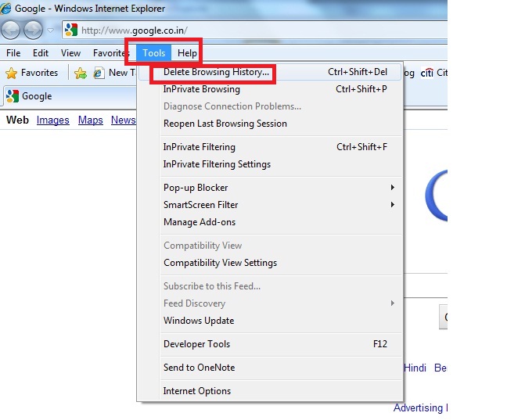Click the Forward navigation arrow button
The image size is (525, 420).
[x=33, y=31]
